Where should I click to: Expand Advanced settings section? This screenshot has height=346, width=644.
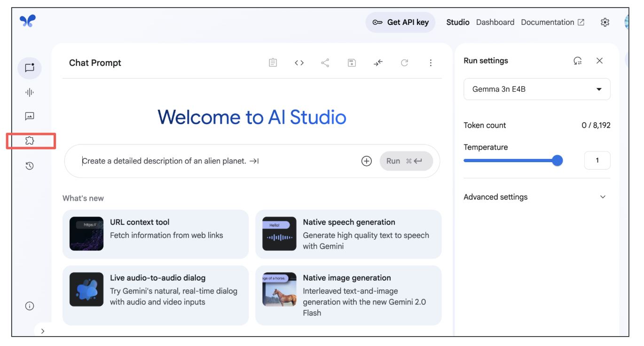(x=537, y=197)
